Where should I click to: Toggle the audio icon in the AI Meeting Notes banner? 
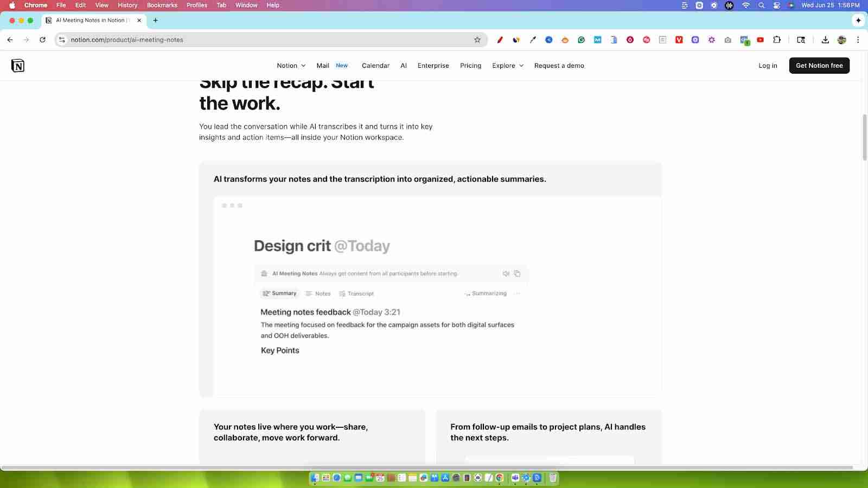(505, 273)
